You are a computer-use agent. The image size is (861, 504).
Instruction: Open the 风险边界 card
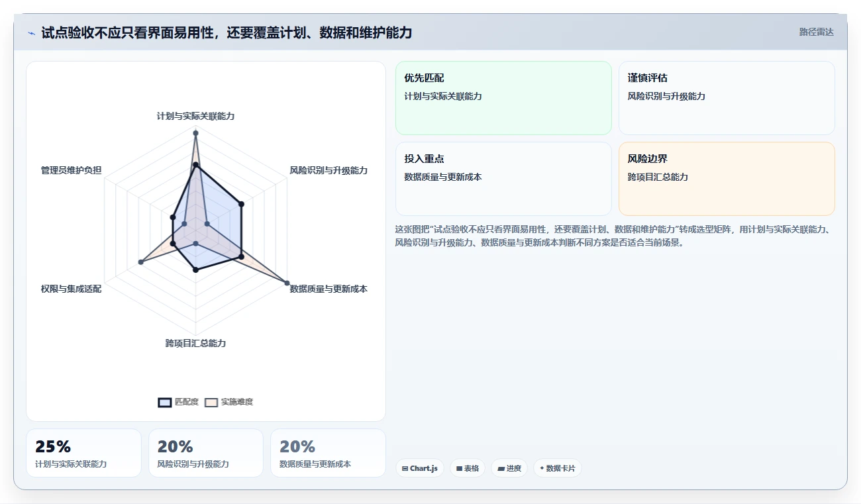pos(727,179)
